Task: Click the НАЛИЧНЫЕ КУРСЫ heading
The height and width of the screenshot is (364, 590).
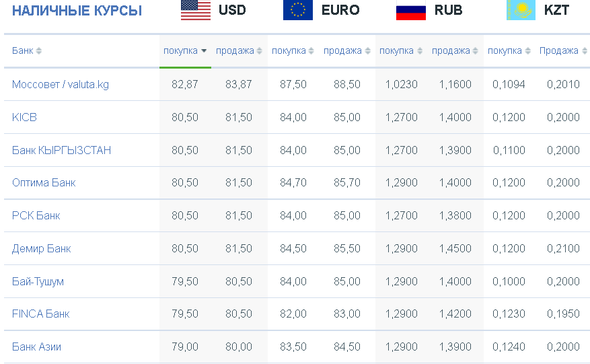Action: click(77, 11)
